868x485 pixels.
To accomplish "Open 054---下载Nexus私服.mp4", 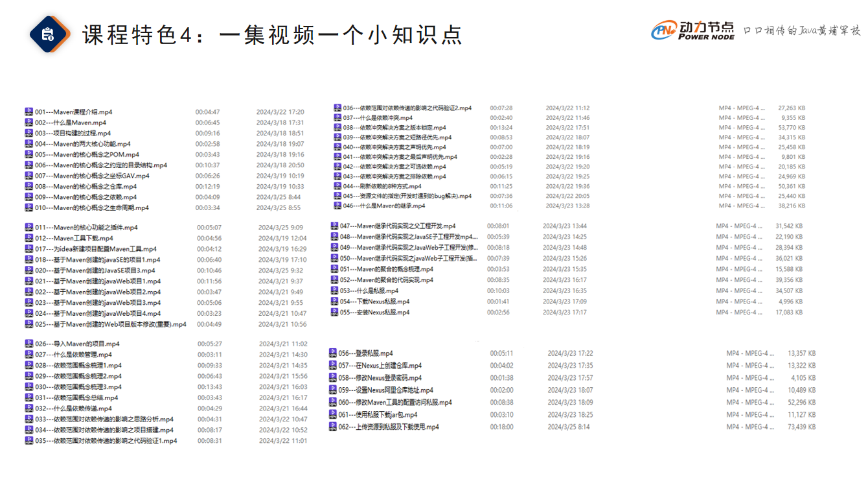I will [x=374, y=302].
